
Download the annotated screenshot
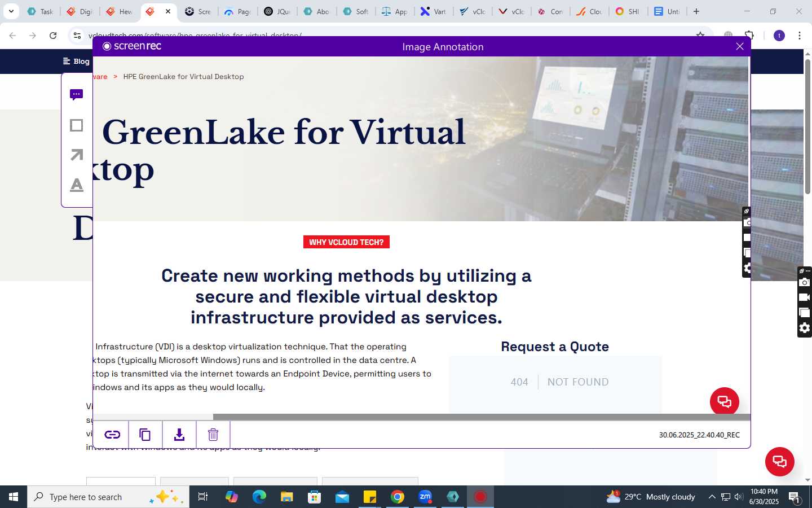click(x=179, y=435)
